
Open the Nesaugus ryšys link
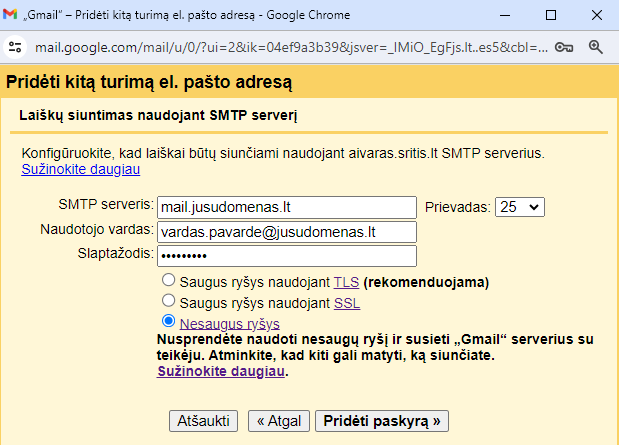tap(230, 324)
